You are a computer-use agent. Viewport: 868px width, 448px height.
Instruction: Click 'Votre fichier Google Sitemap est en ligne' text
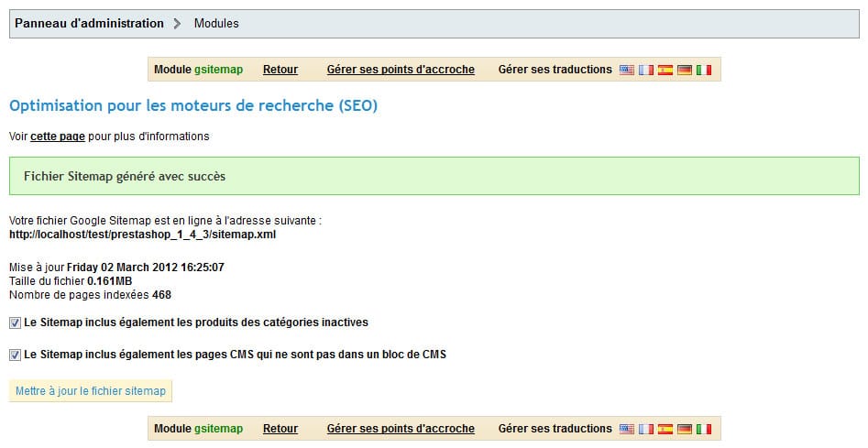coord(166,221)
